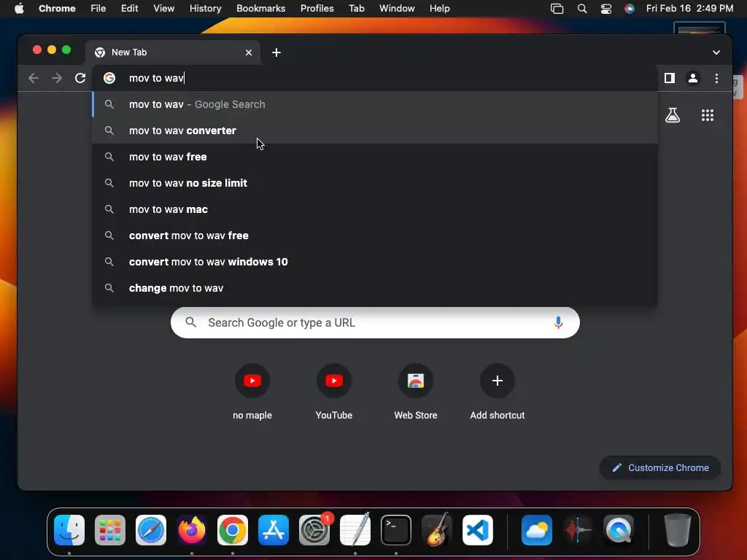747x560 pixels.
Task: Expand the tab search chevron
Action: [716, 52]
